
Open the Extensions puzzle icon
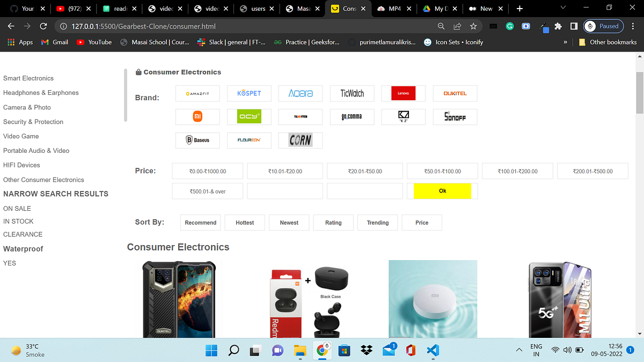[x=558, y=26]
